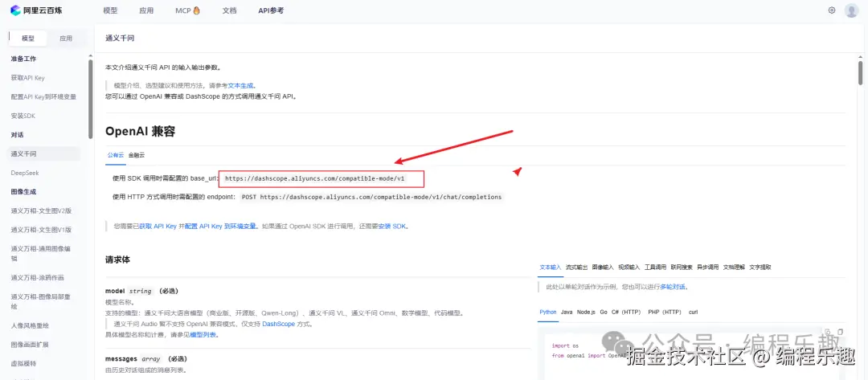Open 安装SDK in the sidebar
The height and width of the screenshot is (380, 868).
tap(23, 116)
